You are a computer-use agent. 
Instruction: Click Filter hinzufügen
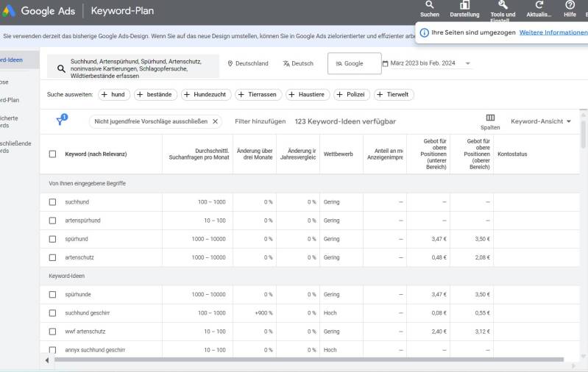click(x=261, y=121)
